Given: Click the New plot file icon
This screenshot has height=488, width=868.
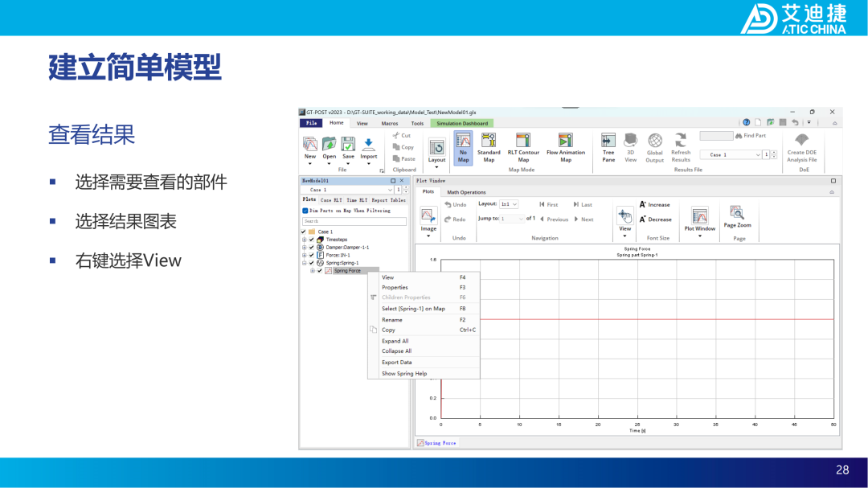Looking at the screenshot, I should [310, 144].
